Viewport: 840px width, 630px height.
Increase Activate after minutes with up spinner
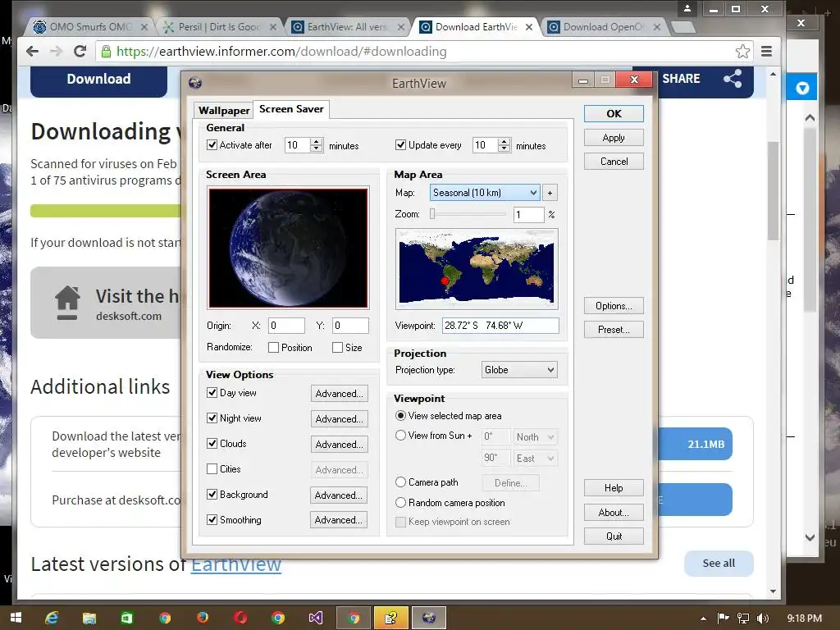(317, 141)
